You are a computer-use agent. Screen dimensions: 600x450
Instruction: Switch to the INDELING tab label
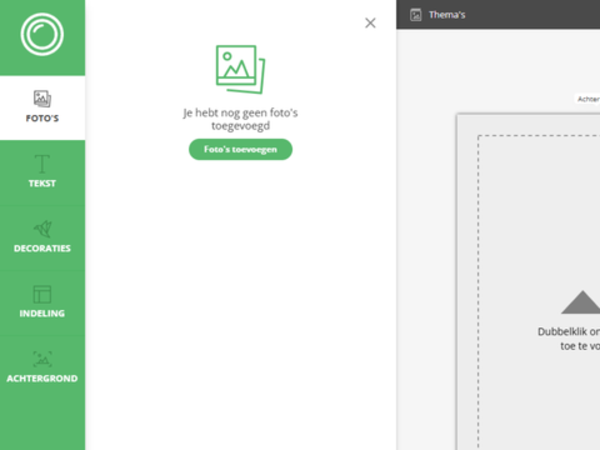[42, 314]
